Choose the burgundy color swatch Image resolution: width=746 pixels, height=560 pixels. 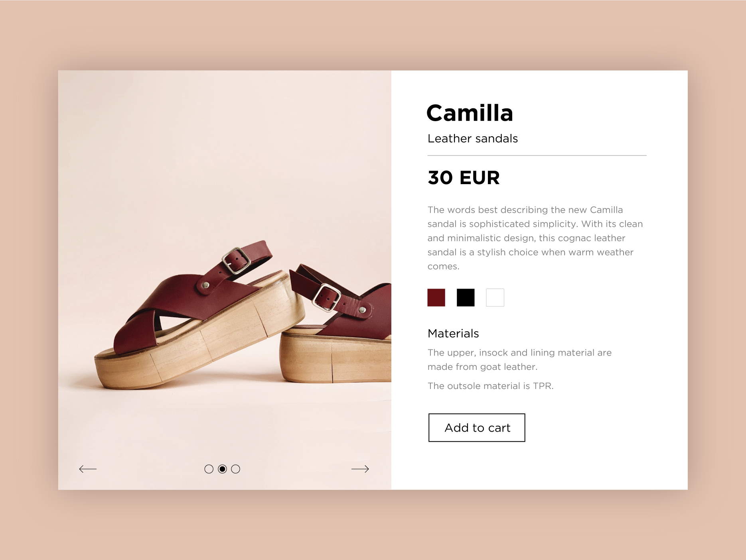coord(436,298)
